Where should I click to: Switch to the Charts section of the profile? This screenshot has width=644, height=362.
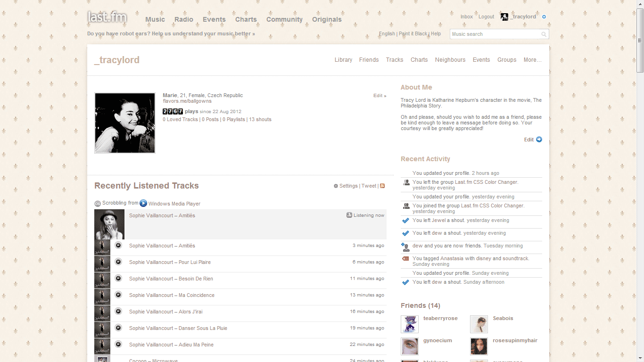click(419, 60)
